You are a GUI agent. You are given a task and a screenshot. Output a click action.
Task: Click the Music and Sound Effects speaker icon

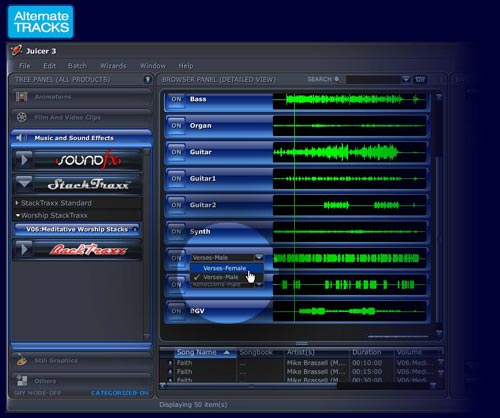pyautogui.click(x=21, y=138)
